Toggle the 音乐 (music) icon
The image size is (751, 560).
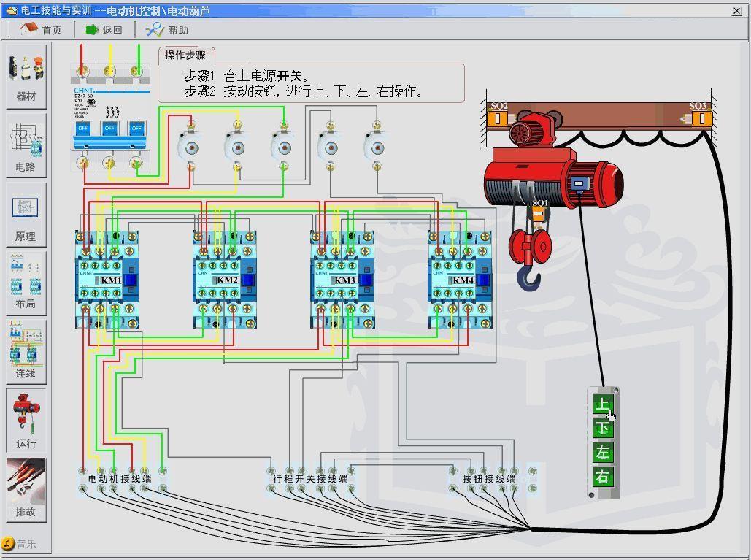(x=19, y=544)
